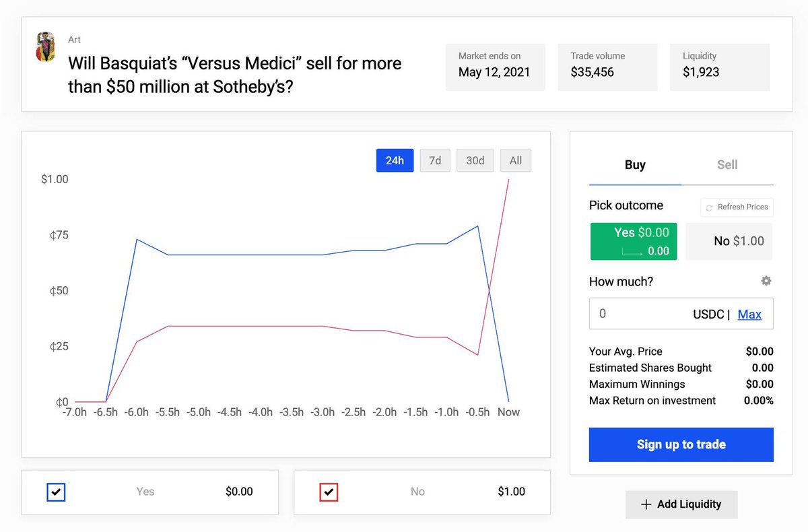This screenshot has width=808, height=532.
Task: Click the Estimated Shares Bought label
Action: coord(650,368)
